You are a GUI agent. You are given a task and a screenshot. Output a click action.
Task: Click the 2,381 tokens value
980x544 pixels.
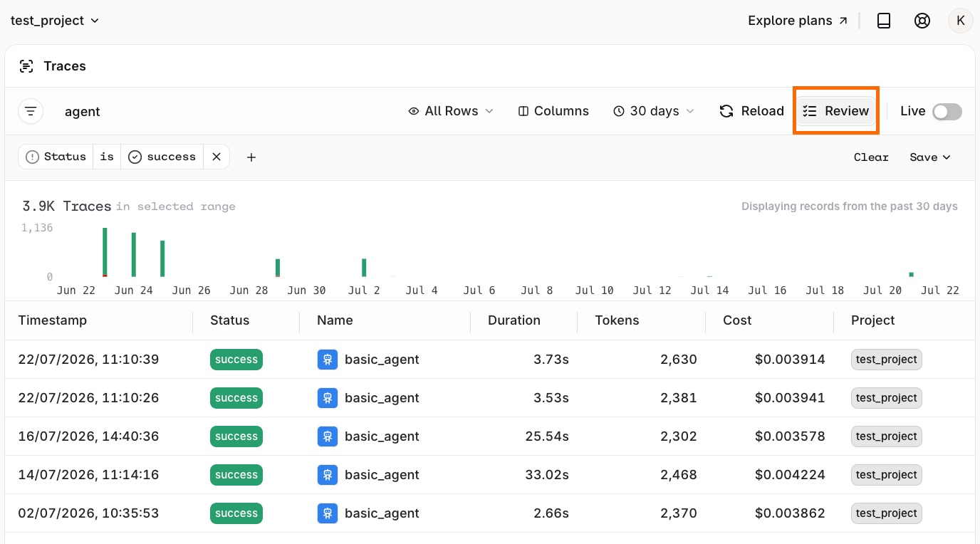click(x=679, y=398)
